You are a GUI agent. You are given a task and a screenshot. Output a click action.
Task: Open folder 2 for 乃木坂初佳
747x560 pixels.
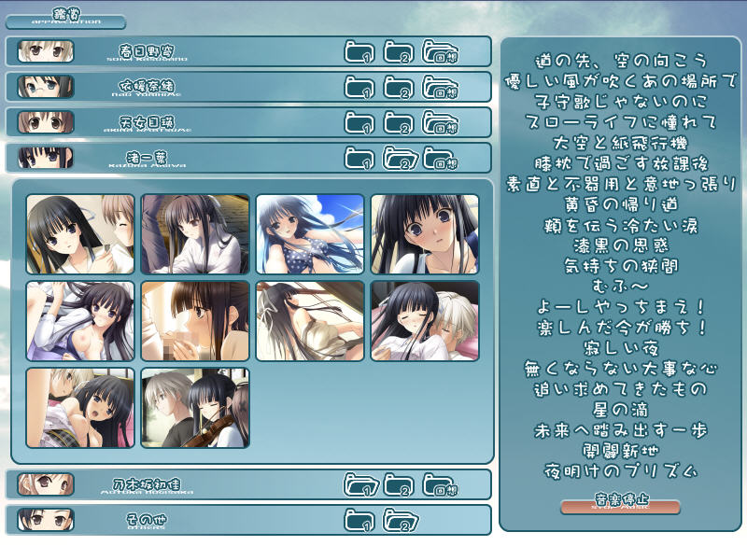click(399, 484)
